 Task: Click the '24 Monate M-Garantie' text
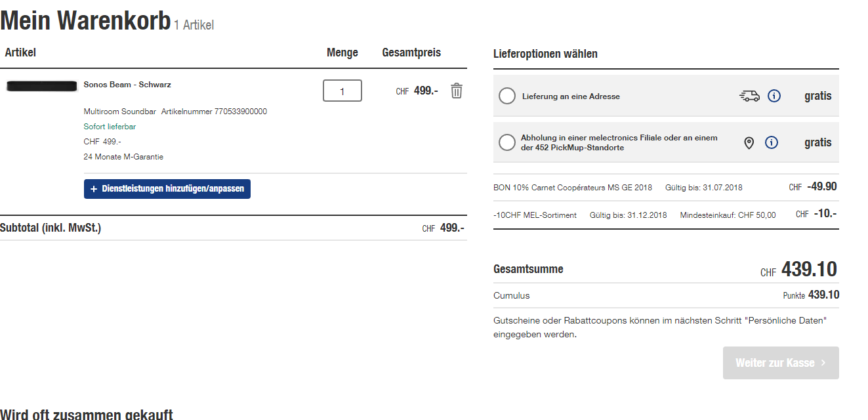(123, 157)
